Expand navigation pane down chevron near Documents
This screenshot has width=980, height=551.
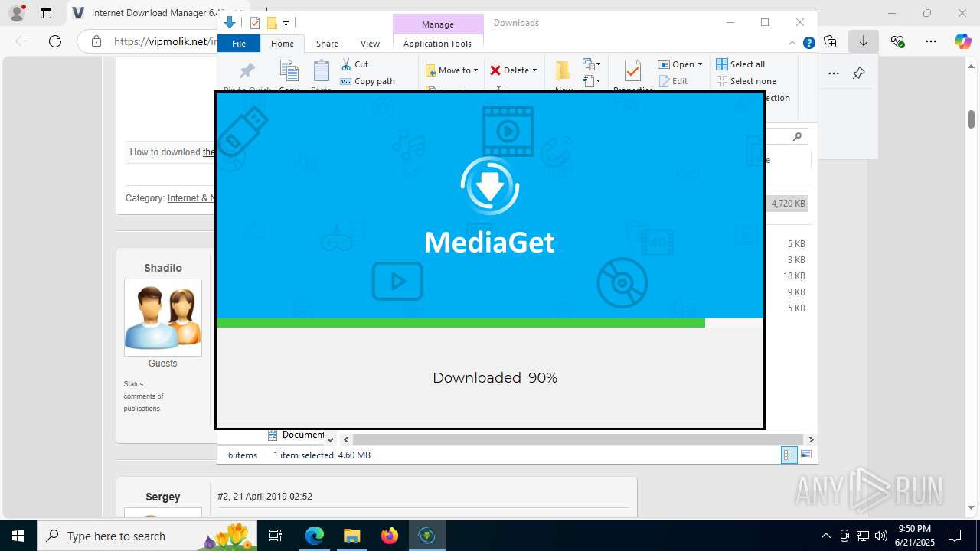point(330,439)
